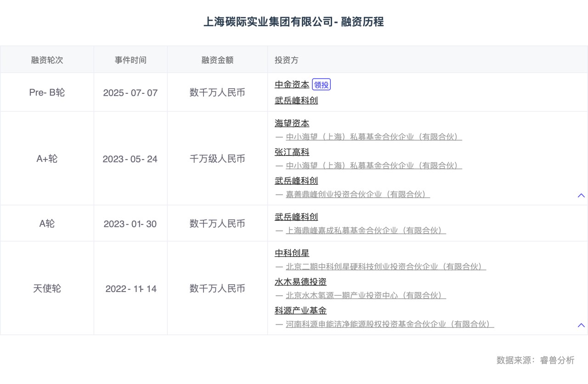Select the A轮 round cell
This screenshot has width=588, height=384.
[x=47, y=224]
